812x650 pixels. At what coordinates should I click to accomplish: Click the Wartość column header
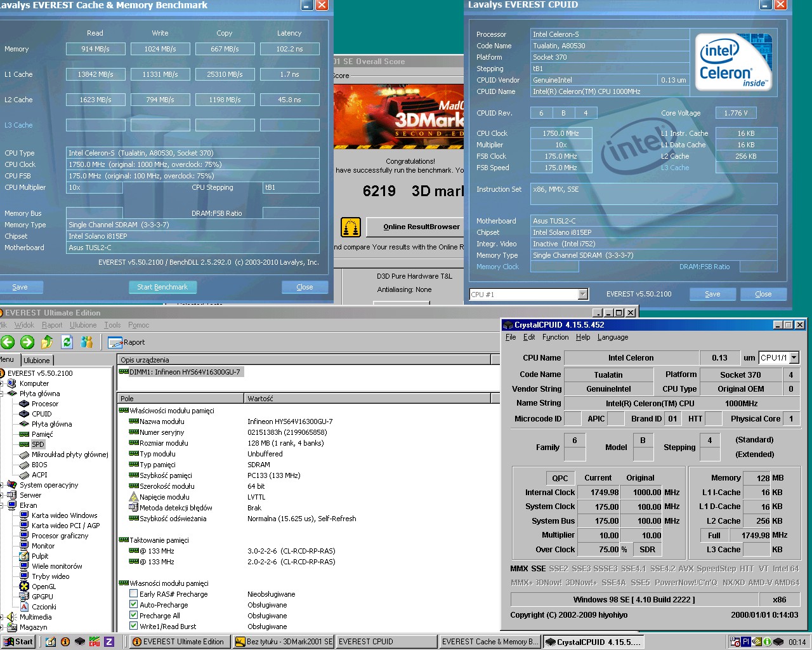click(367, 398)
